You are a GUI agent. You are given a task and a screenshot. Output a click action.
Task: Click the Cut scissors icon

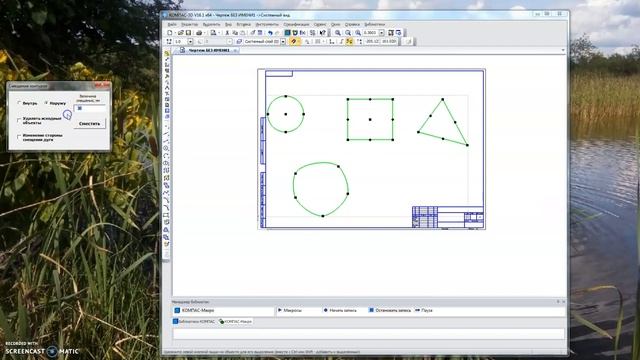(227, 33)
